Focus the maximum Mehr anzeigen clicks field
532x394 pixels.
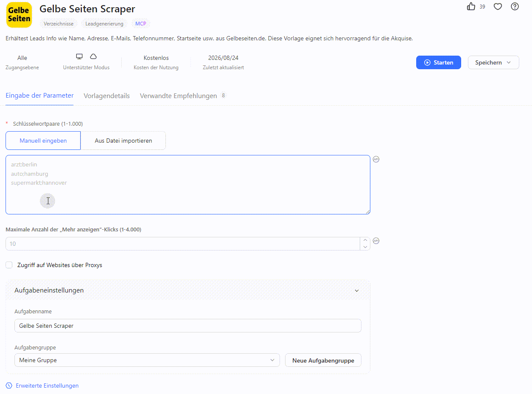(x=182, y=244)
